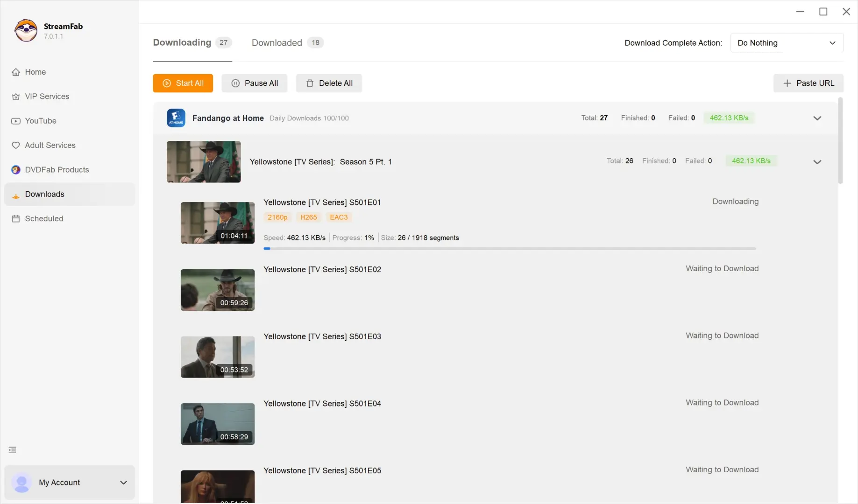Click the VIP Services crown icon
Viewport: 858px width, 504px height.
[x=16, y=97]
